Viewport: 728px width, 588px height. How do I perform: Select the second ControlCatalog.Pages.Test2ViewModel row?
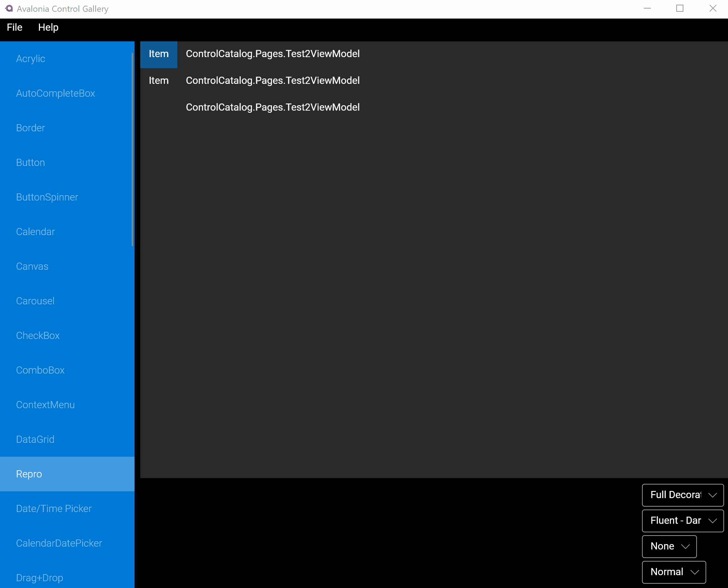[273, 80]
